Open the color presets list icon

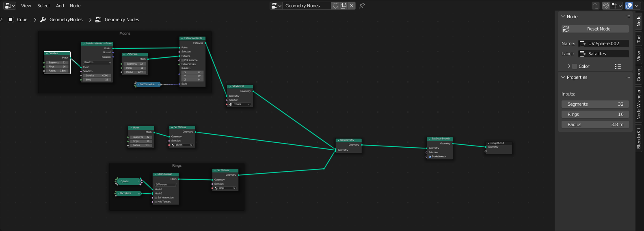click(618, 66)
